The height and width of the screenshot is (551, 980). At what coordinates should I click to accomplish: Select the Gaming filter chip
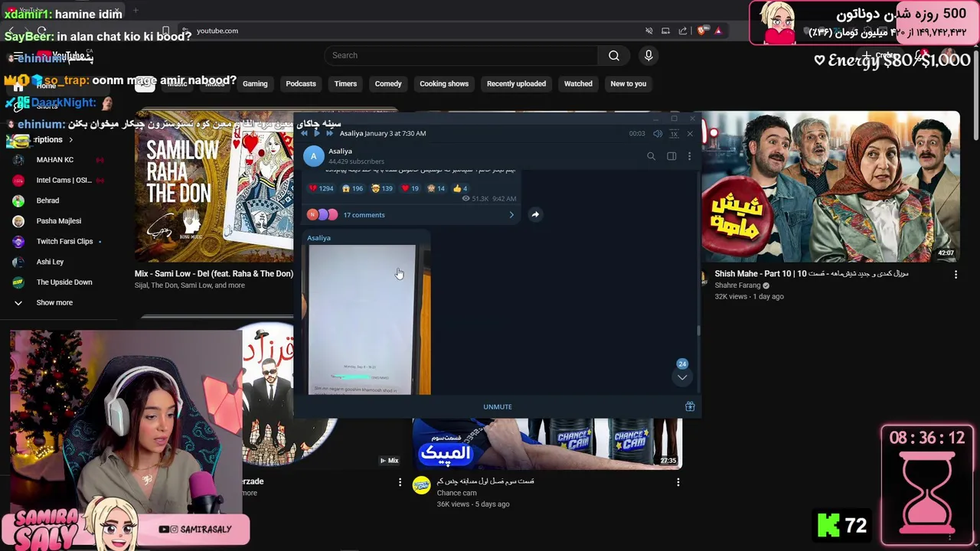click(255, 83)
